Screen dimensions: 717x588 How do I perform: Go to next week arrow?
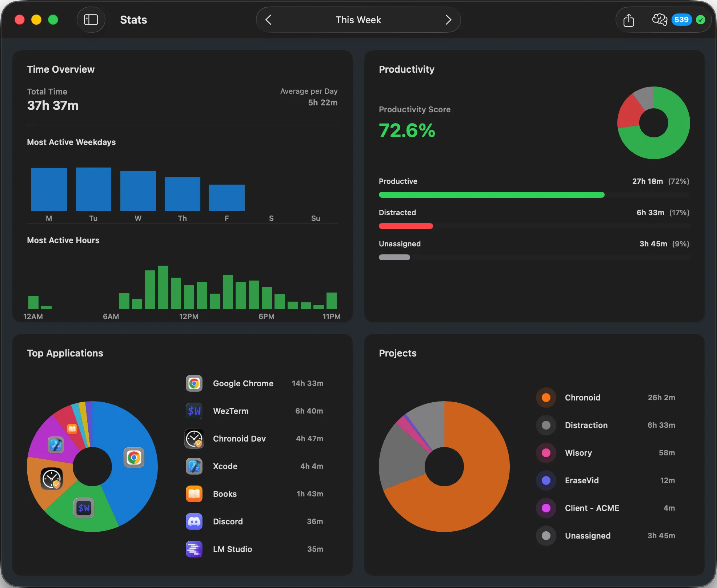[448, 20]
